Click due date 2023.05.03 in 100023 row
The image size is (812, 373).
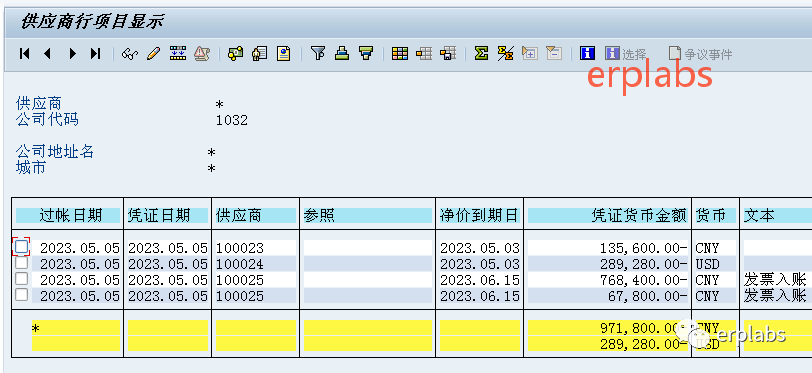click(479, 248)
